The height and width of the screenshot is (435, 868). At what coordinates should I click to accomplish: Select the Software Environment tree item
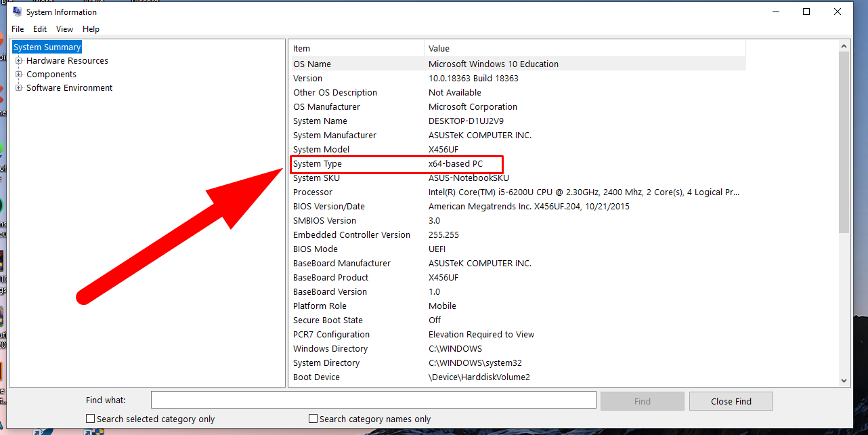point(69,88)
